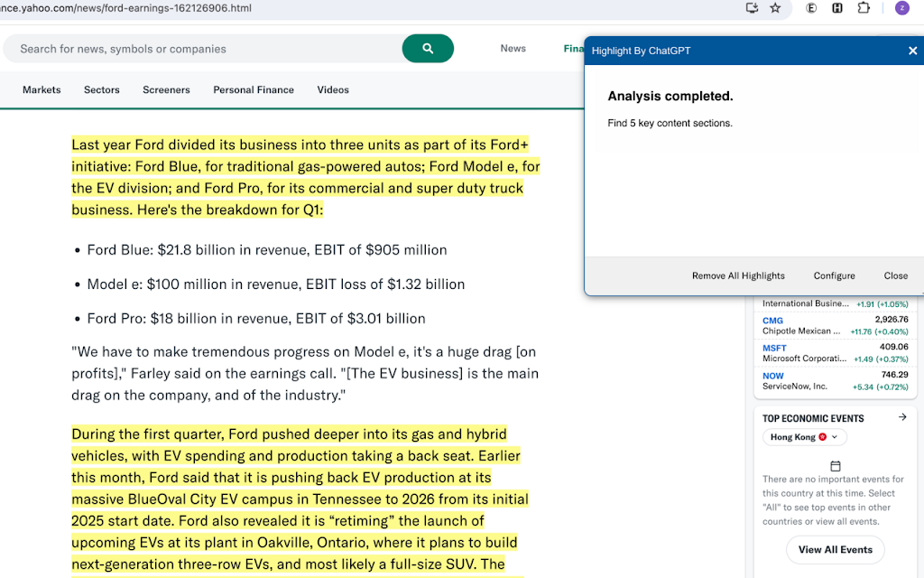Open the MSFT ticker link
Viewport: 924px width, 578px height.
(774, 349)
